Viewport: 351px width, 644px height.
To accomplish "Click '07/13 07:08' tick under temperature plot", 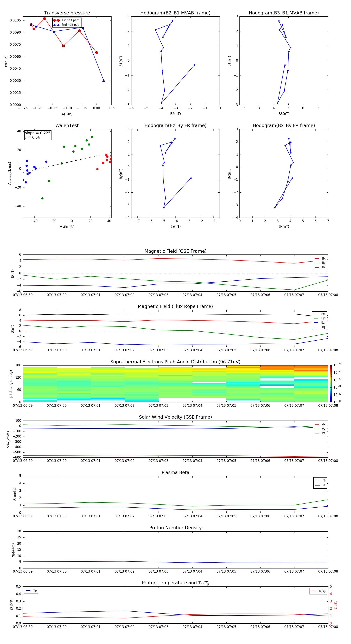I will (328, 627).
